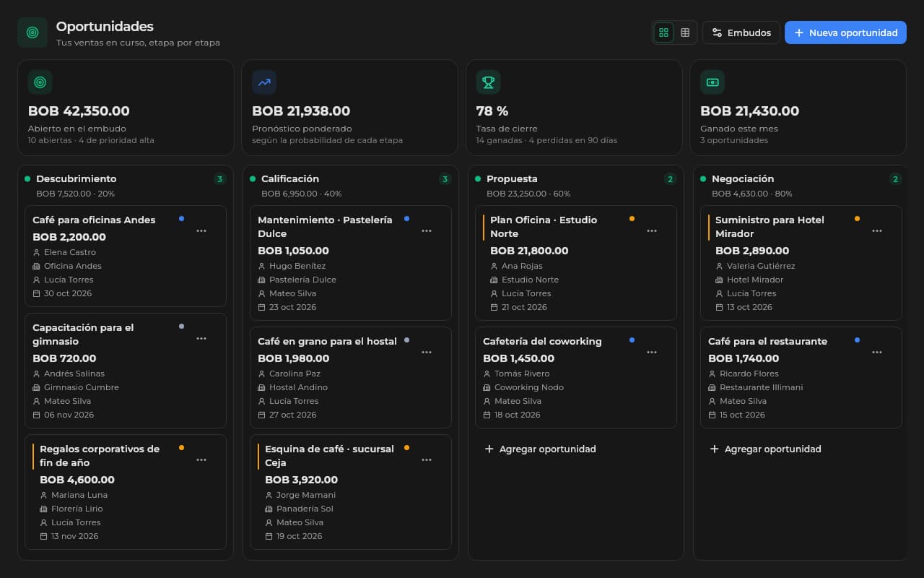Open the Cafetería del coworking card title

tap(542, 341)
